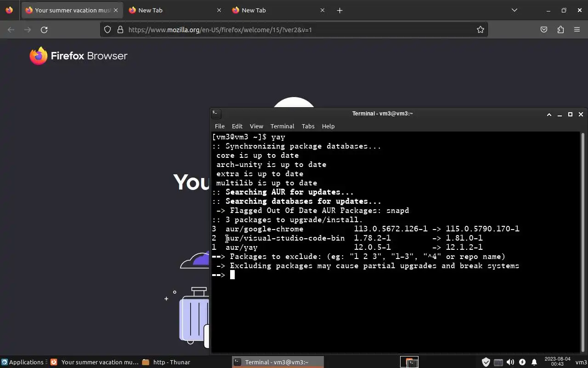This screenshot has height=368, width=588.
Task: Shade the Terminal window with up-arrow button
Action: point(549,114)
